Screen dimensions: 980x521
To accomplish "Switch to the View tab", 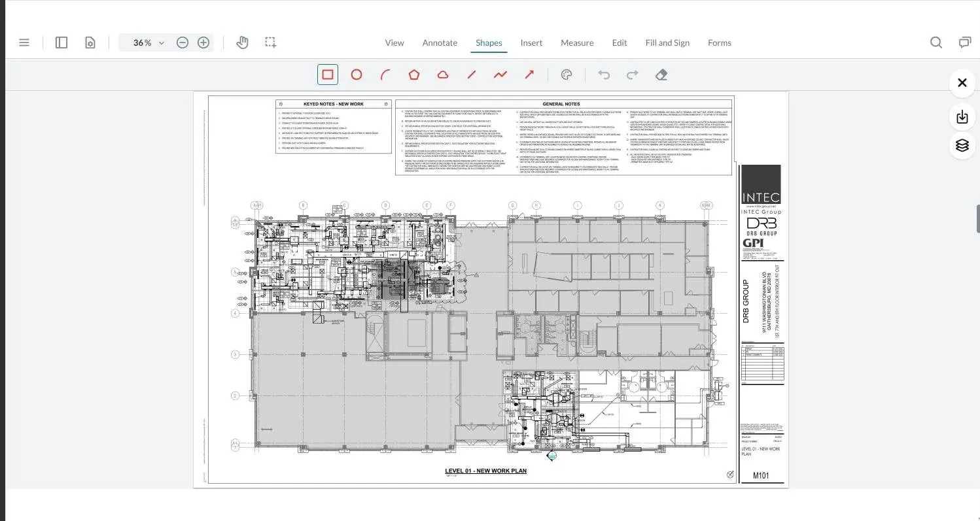I will 394,42.
